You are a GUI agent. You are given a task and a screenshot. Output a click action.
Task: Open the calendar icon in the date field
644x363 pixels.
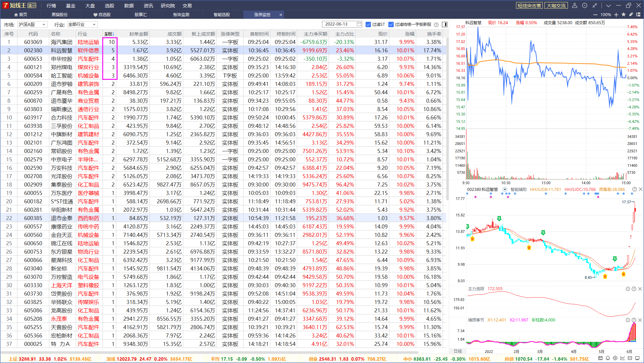[x=359, y=24]
